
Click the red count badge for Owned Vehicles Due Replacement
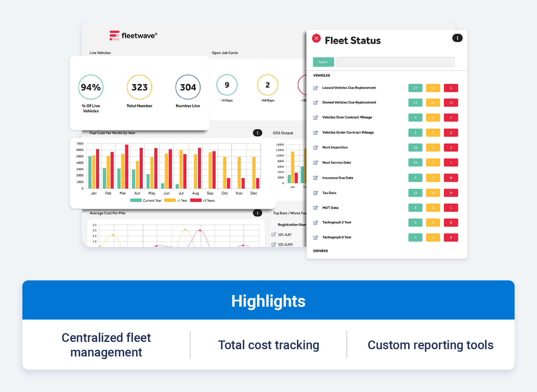click(451, 103)
